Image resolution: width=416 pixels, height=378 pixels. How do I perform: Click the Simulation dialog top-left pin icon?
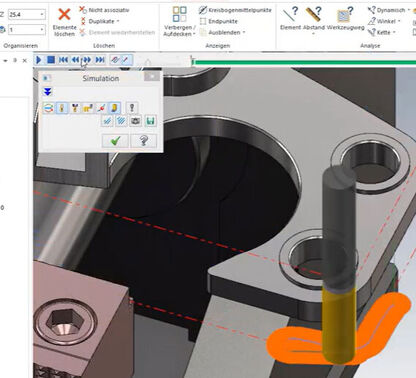point(47,78)
